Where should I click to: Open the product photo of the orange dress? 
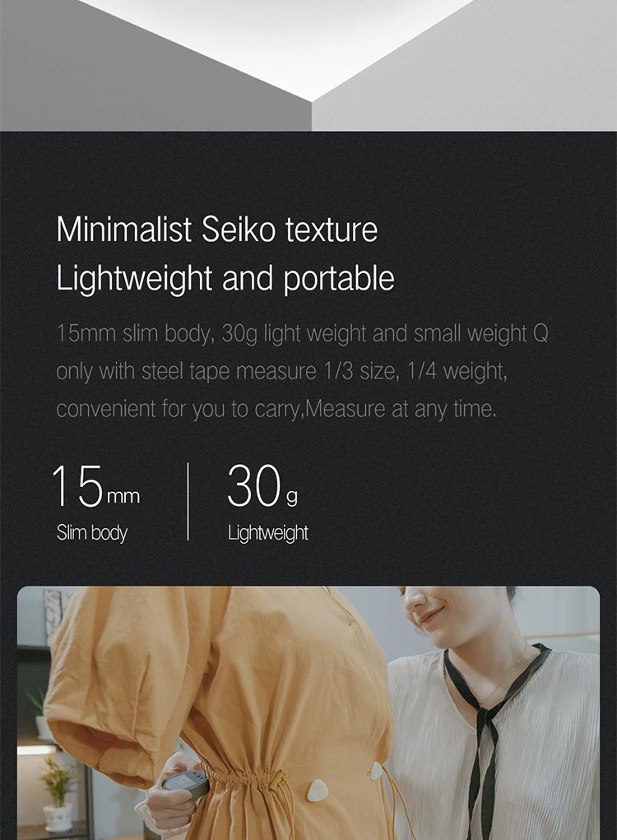(x=308, y=713)
